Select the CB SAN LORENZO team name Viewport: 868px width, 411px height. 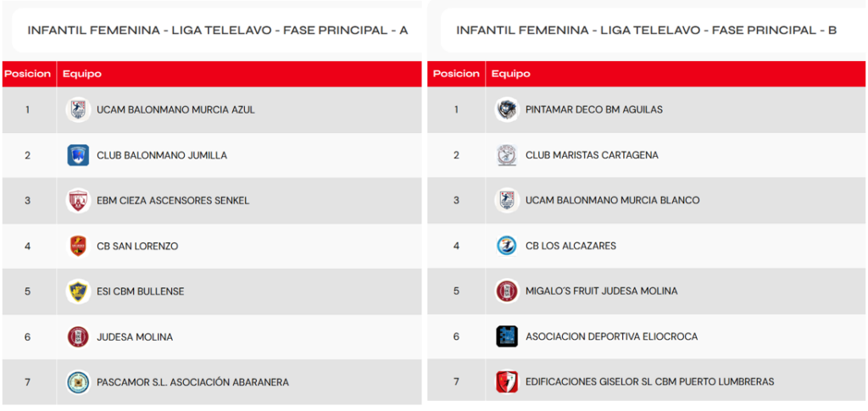click(137, 246)
